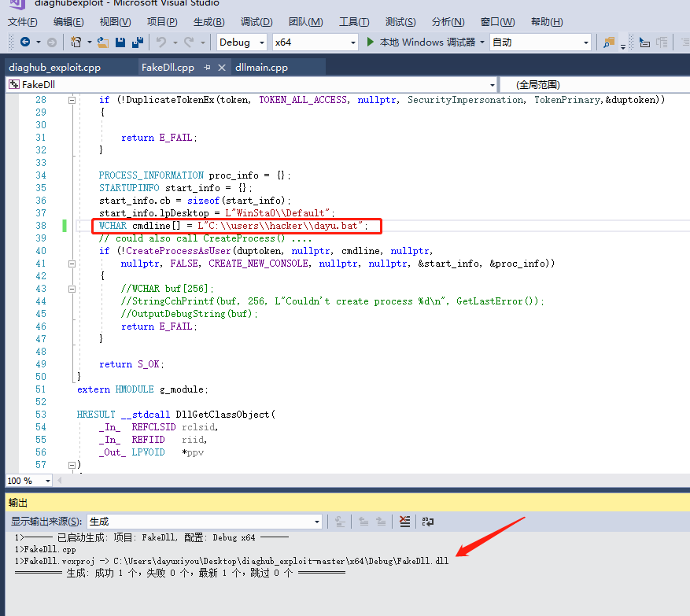Select the FakeDll.cpp tab
Viewport: 690px width, 616px height.
(168, 68)
